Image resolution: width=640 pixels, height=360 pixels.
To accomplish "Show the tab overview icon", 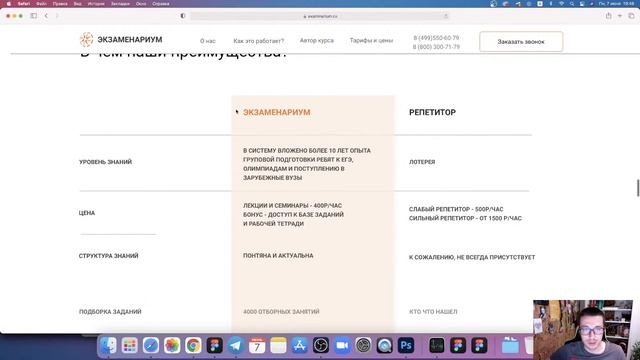I will [x=631, y=16].
